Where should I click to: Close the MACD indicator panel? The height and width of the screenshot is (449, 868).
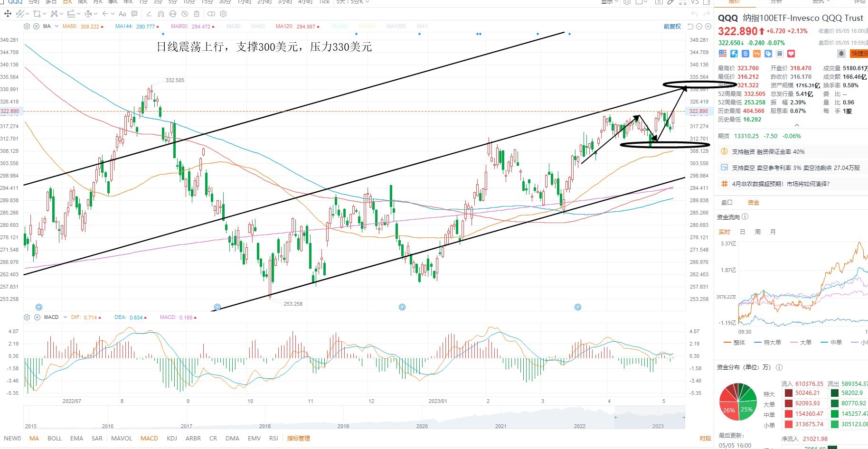point(37,317)
